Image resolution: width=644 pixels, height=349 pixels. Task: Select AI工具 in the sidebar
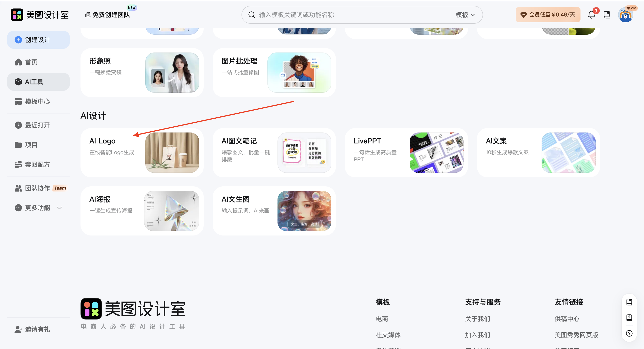point(34,82)
